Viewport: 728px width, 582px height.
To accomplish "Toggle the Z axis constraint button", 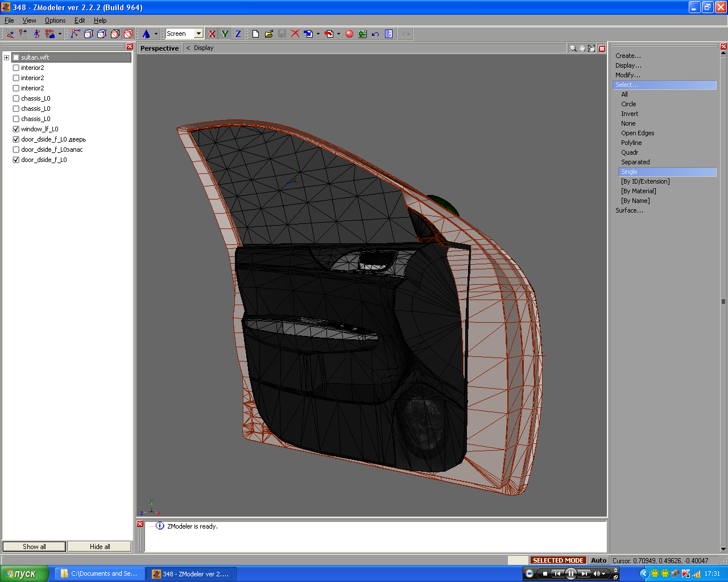I will [238, 34].
